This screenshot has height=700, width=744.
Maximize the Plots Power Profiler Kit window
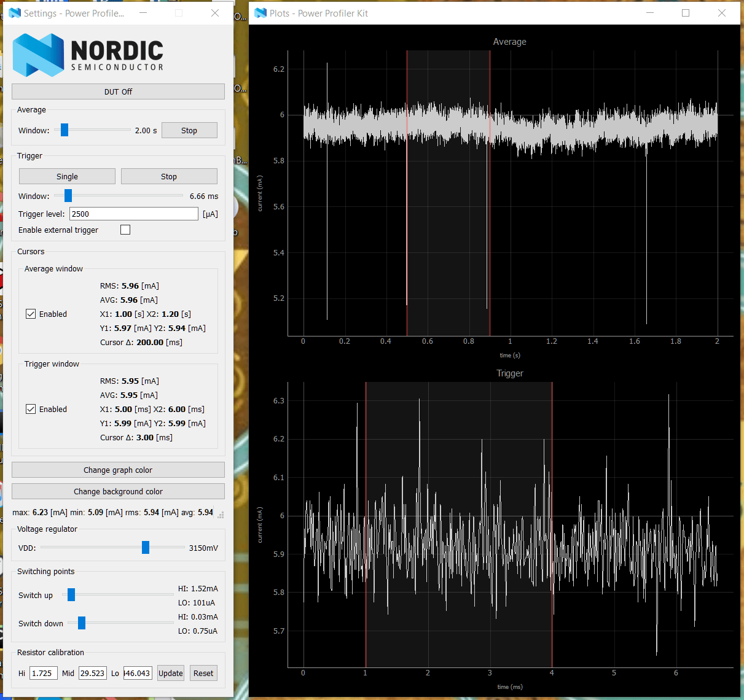686,13
